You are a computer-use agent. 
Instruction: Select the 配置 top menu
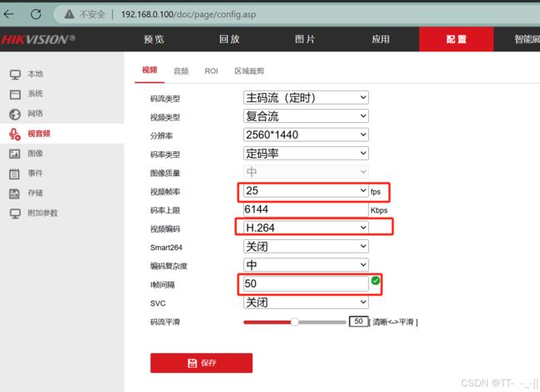pos(456,39)
